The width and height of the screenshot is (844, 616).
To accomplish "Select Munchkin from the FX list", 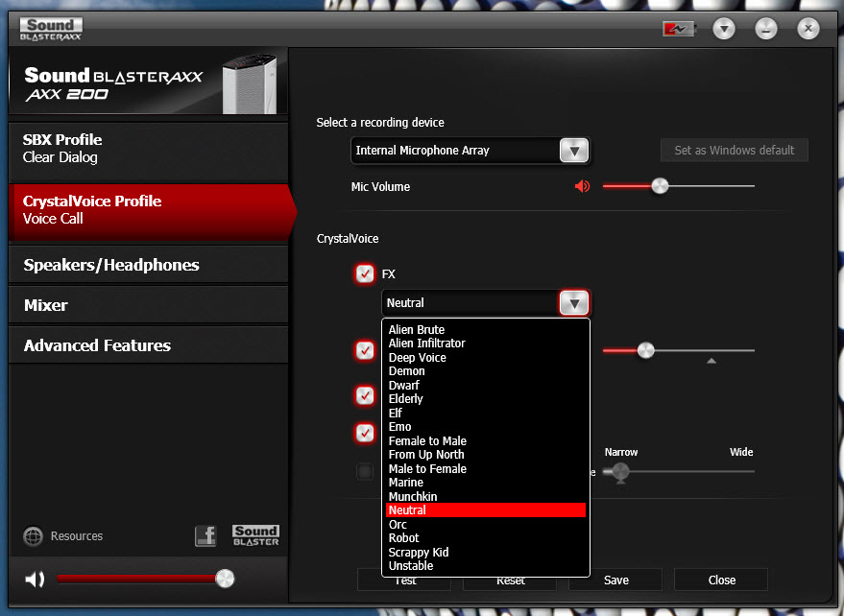I will click(486, 497).
